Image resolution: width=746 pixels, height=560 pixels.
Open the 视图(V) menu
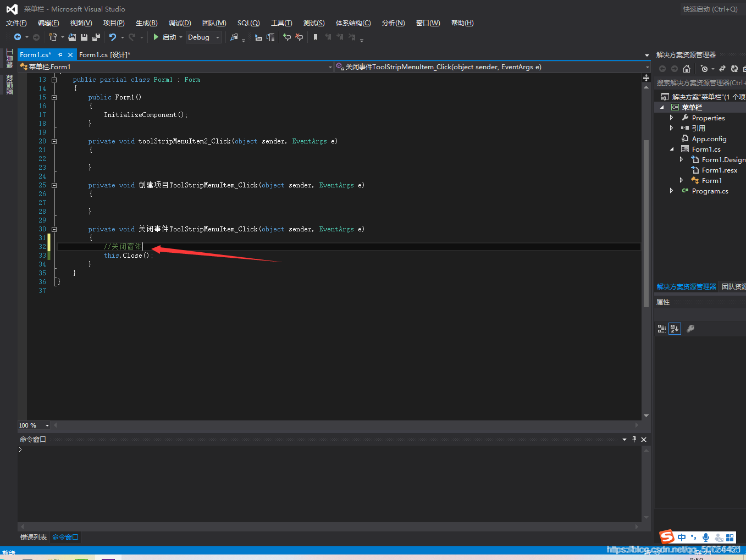[81, 23]
